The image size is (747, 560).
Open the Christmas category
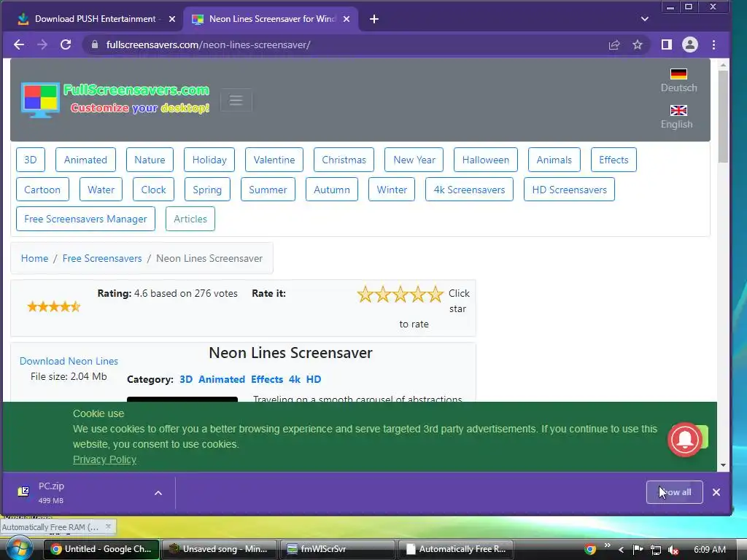(344, 160)
